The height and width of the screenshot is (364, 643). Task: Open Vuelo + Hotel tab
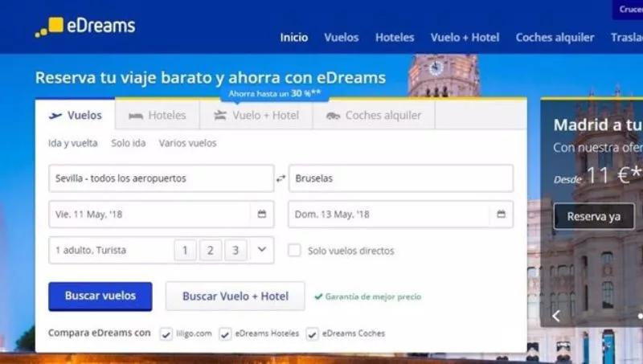click(256, 115)
